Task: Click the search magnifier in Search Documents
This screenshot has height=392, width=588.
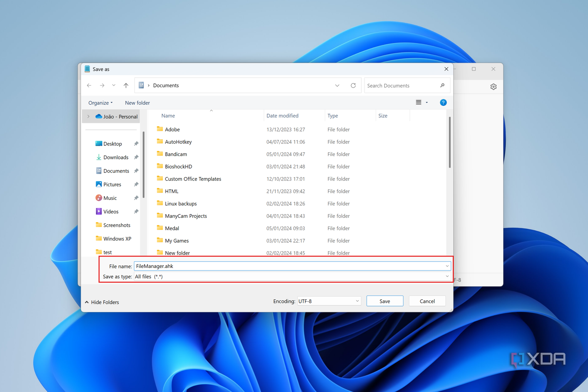Action: click(x=442, y=85)
